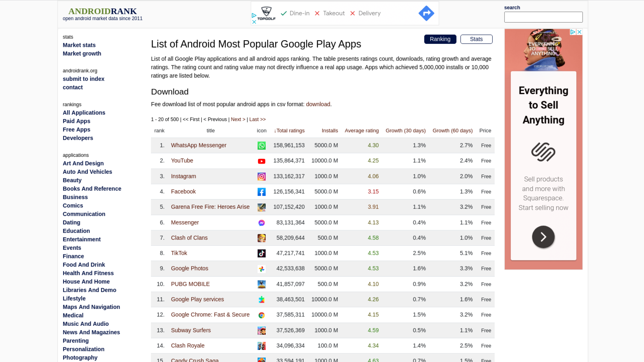The height and width of the screenshot is (362, 644).
Task: Click the Google Photos pinwheel icon
Action: pyautogui.click(x=261, y=269)
